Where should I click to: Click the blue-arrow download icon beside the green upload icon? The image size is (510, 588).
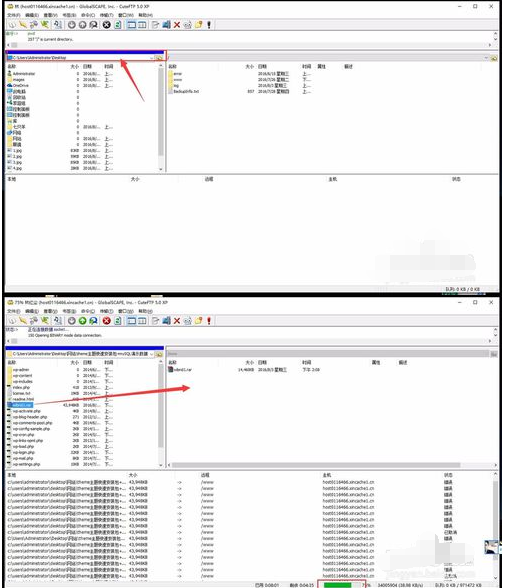click(93, 321)
